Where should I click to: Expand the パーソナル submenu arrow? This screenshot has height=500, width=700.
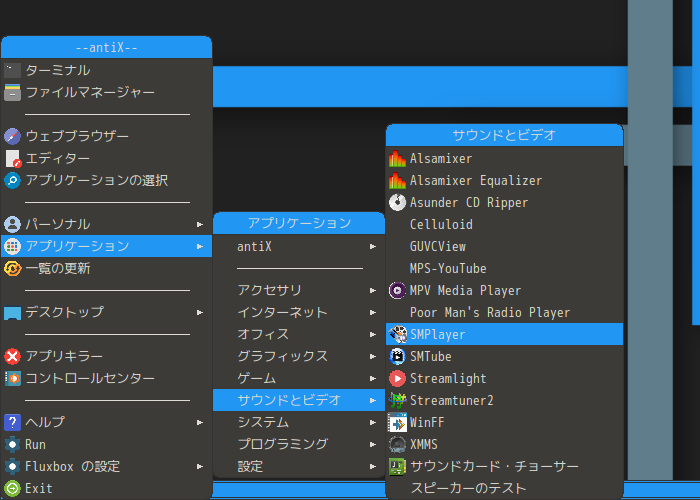200,225
